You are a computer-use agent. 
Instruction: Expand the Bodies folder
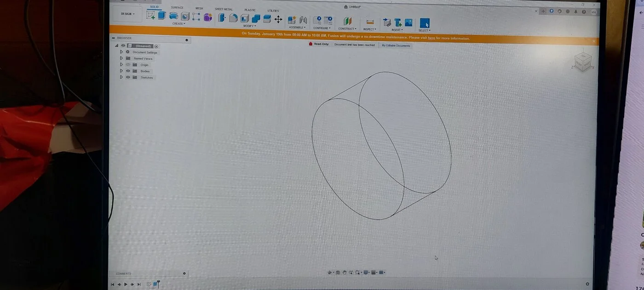(121, 71)
